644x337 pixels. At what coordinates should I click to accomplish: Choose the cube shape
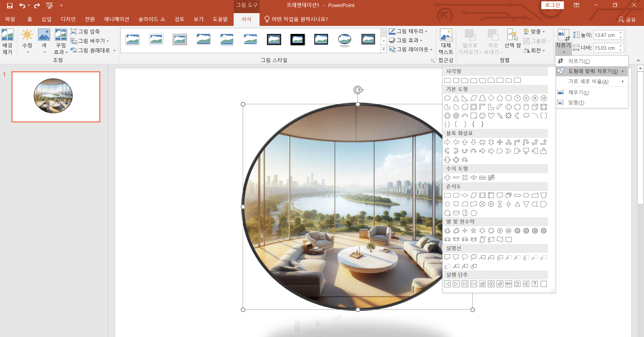pos(535,107)
